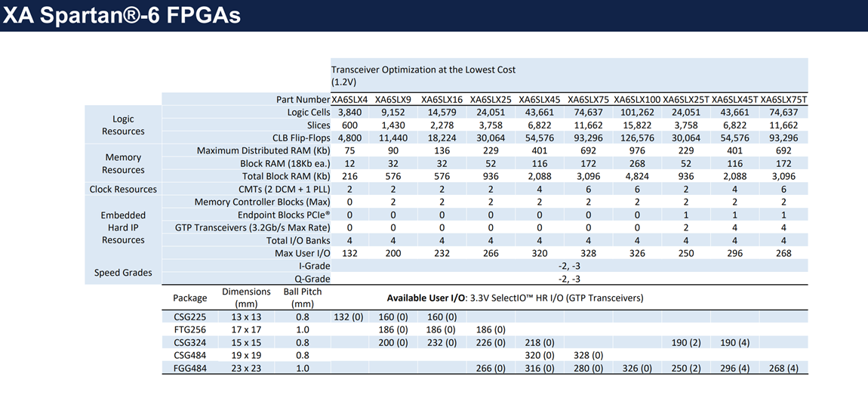Select part number XA6SLX45
The height and width of the screenshot is (414, 868).
coord(539,100)
